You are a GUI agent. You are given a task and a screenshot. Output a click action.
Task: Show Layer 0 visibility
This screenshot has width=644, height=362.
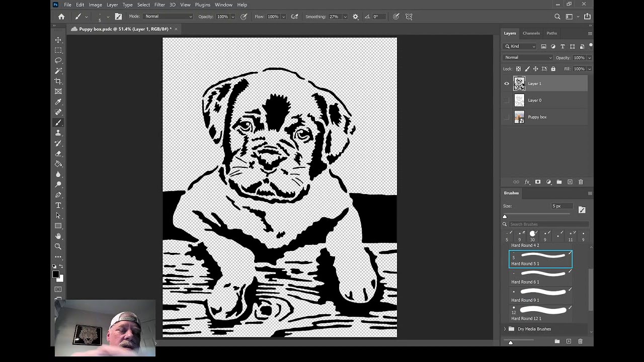(507, 100)
